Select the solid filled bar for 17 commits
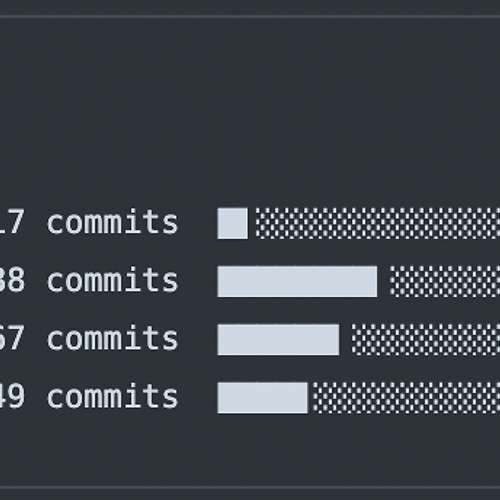This screenshot has height=500, width=500. [x=232, y=223]
